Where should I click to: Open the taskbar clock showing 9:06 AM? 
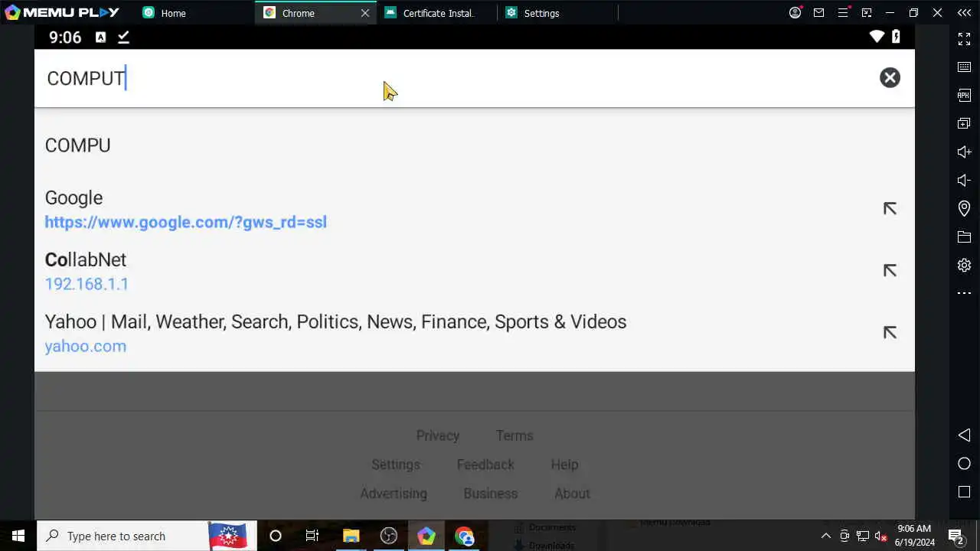click(x=915, y=536)
